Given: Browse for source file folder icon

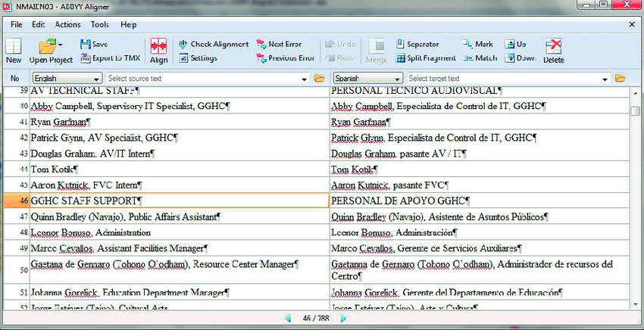Looking at the screenshot, I should click(320, 79).
